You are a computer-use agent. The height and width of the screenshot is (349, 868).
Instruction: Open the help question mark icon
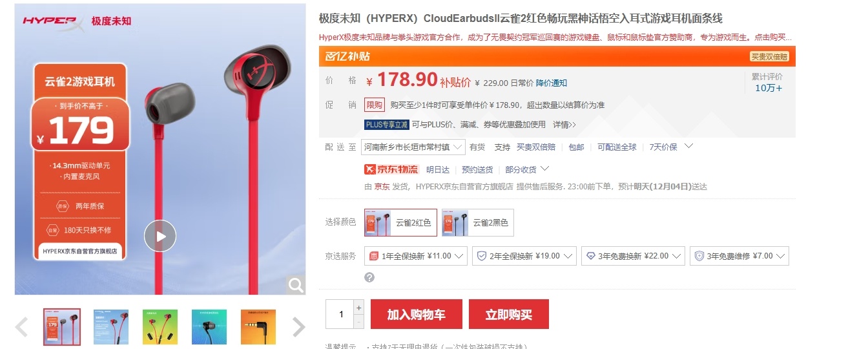[x=369, y=277]
